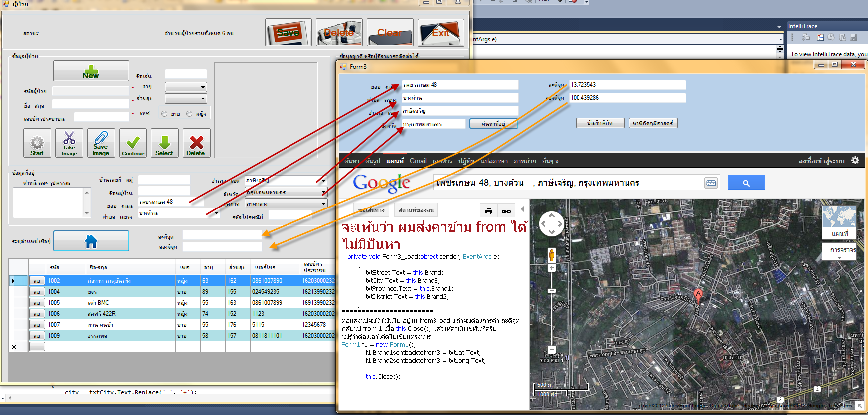Viewport: 868px width, 415px height.
Task: Select the row with code 1002
Action: coord(172,281)
